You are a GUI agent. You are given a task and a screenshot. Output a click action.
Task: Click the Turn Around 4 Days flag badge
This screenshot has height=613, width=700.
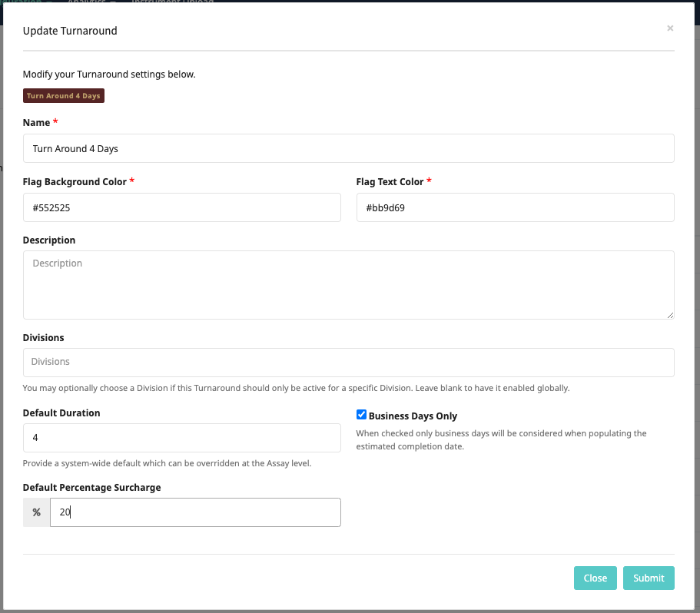63,96
